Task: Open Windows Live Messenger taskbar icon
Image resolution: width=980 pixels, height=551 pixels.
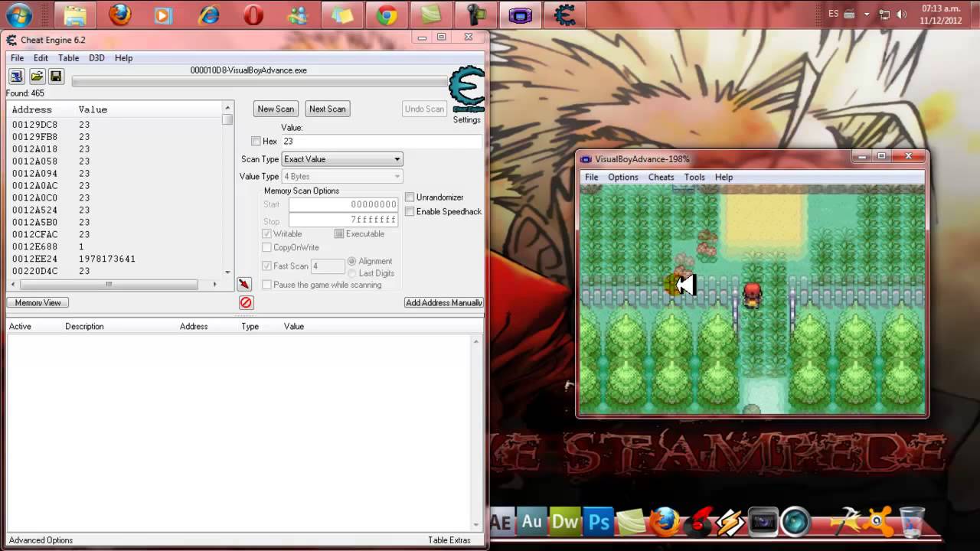Action: point(297,15)
